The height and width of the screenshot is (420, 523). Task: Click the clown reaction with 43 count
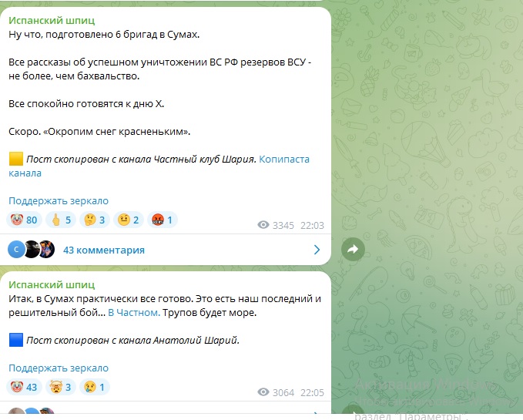point(24,387)
